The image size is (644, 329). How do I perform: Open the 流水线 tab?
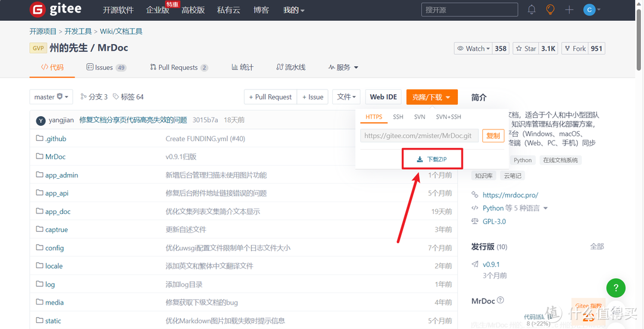coord(291,67)
